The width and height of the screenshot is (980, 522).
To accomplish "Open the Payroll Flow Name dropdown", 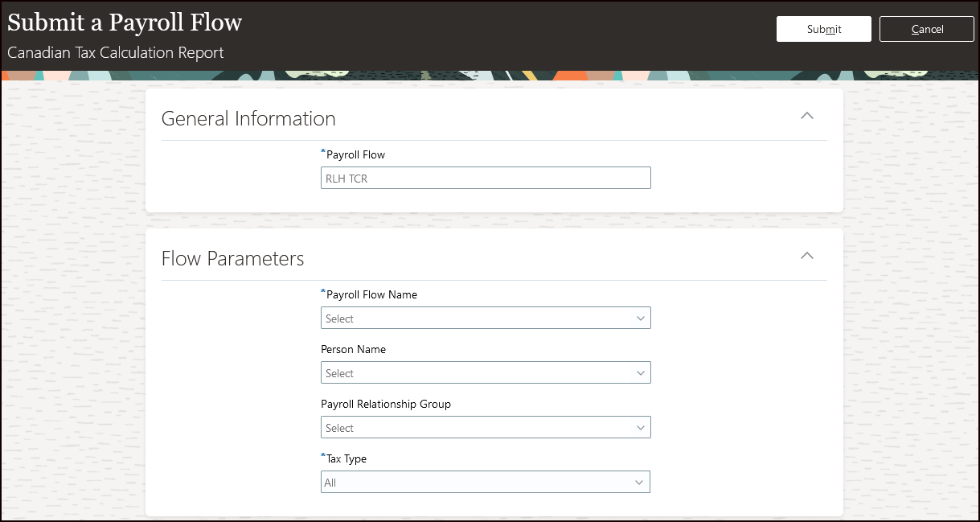I will [x=486, y=318].
